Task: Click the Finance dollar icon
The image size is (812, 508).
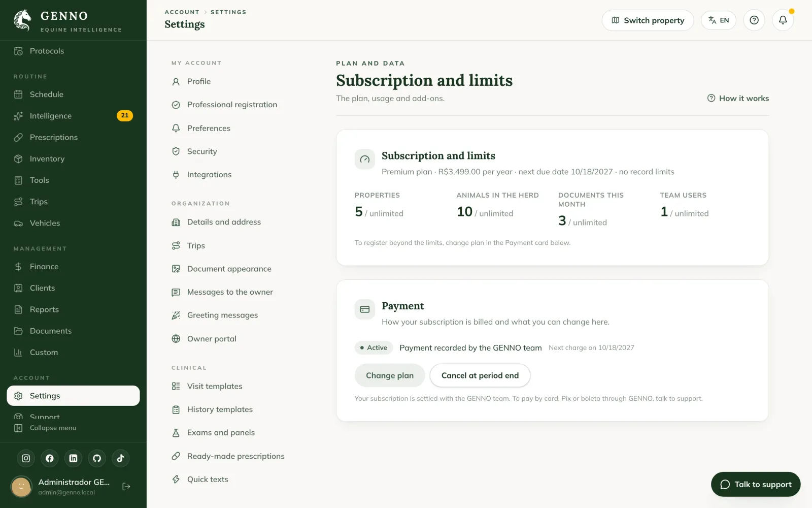Action: point(18,267)
